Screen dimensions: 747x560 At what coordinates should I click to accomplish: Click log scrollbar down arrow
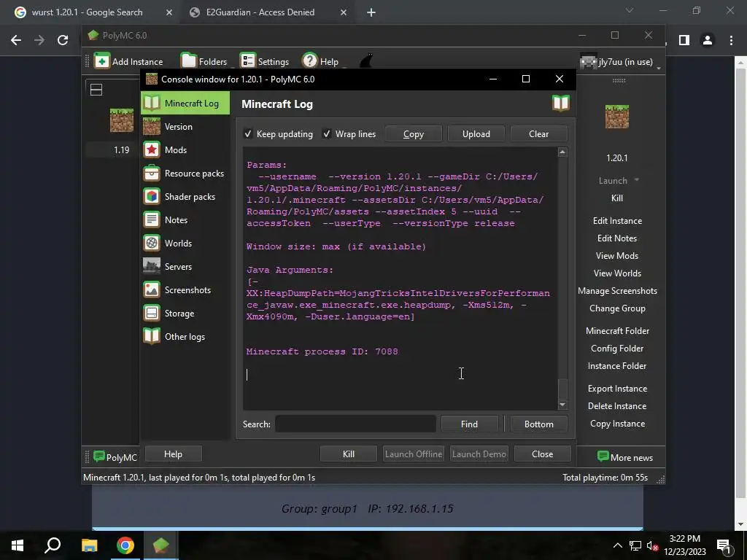(x=562, y=405)
